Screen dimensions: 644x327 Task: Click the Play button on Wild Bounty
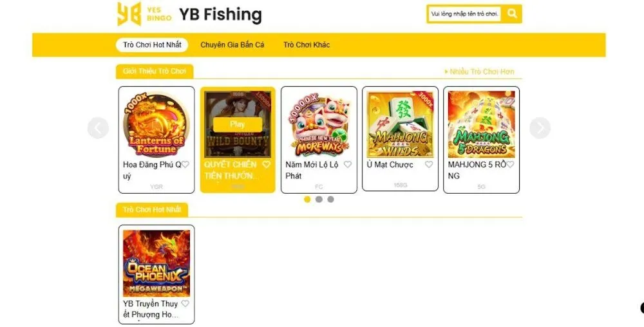tap(238, 124)
